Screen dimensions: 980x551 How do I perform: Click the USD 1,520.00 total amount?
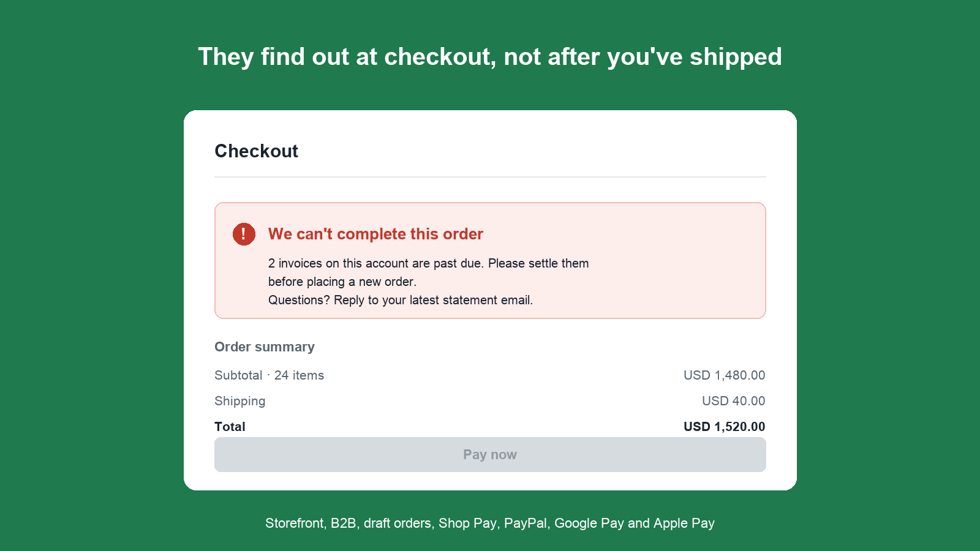[x=725, y=427]
